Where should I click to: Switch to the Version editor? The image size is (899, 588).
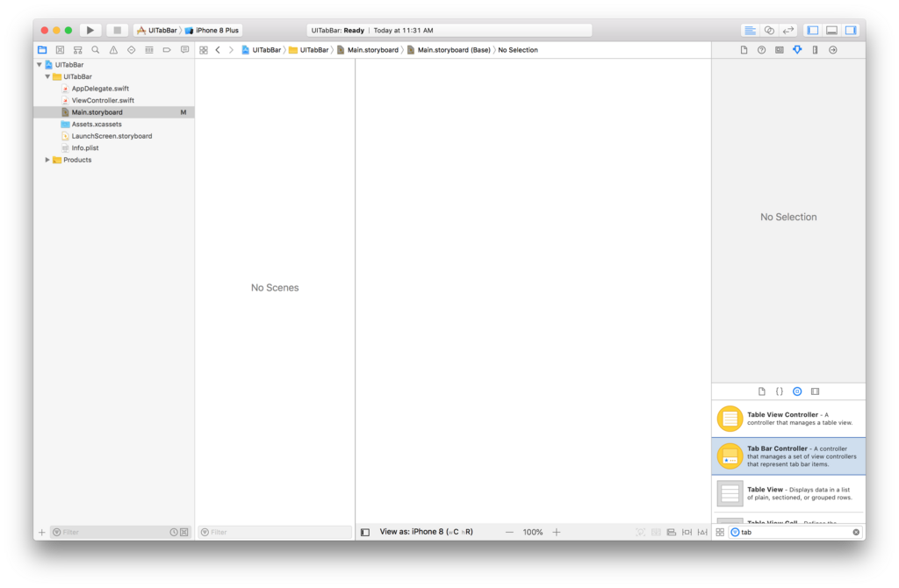pos(788,30)
